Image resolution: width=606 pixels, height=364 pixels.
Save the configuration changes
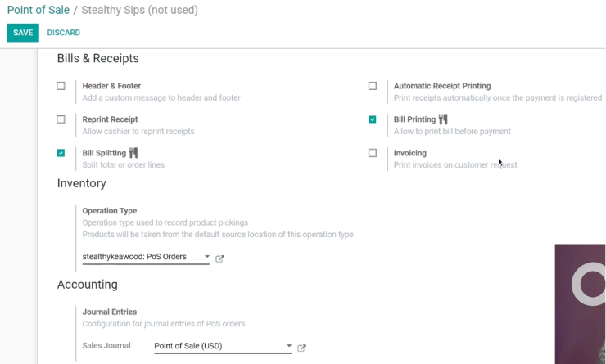coord(23,33)
